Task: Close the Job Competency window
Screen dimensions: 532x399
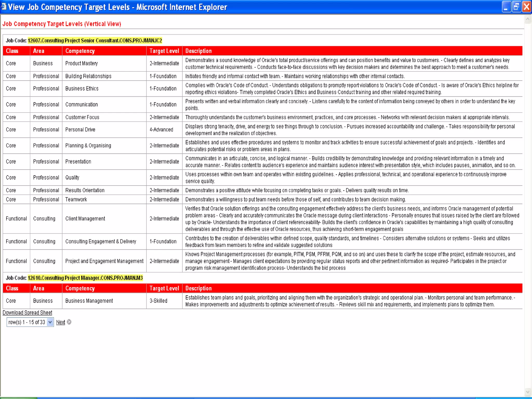Action: click(x=527, y=7)
